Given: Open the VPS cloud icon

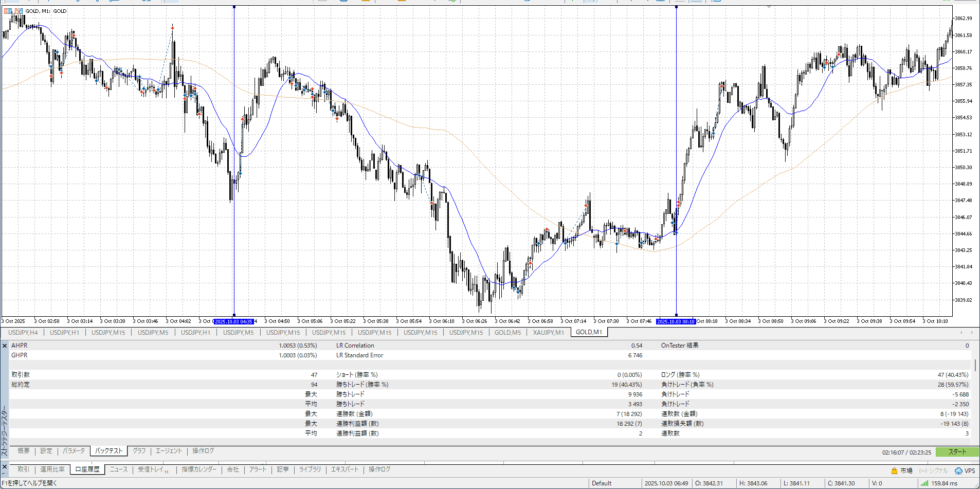Looking at the screenshot, I should coord(958,470).
